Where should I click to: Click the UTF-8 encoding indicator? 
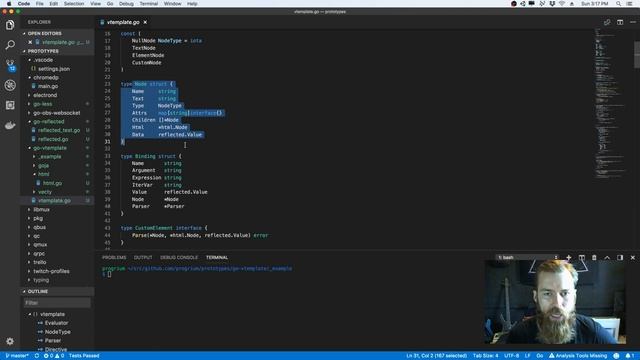[x=511, y=356]
